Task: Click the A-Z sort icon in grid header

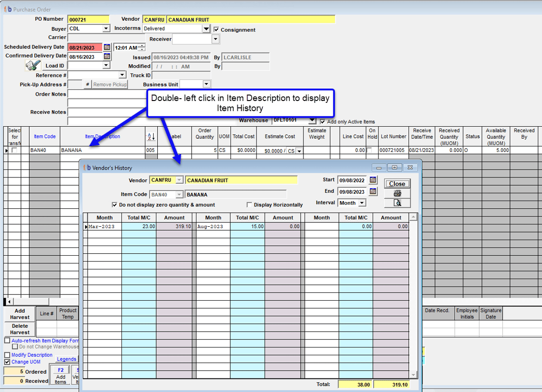Action: click(151, 137)
